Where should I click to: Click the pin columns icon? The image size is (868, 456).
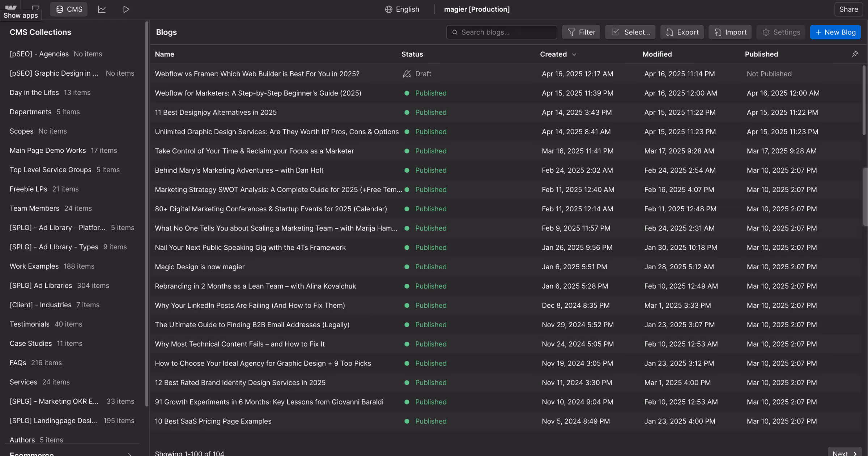pyautogui.click(x=855, y=54)
